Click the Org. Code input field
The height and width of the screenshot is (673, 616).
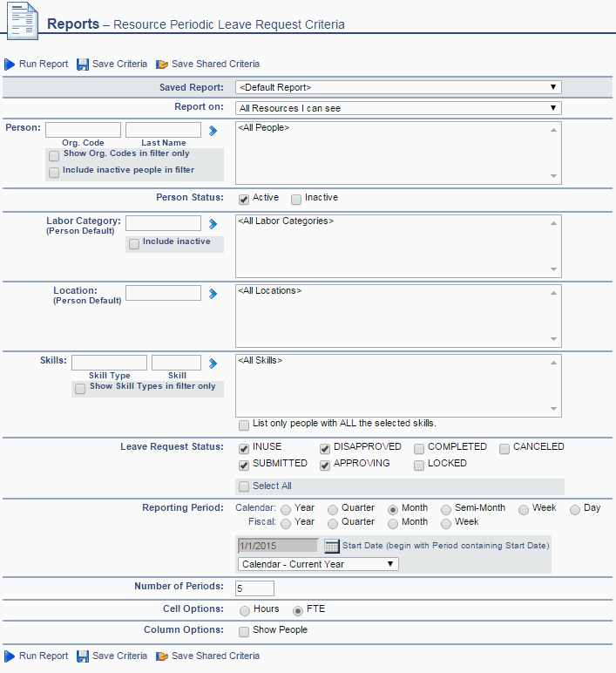[84, 130]
